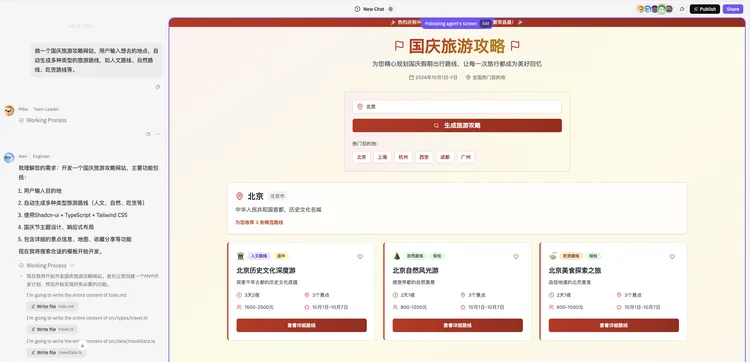Click the New Chat title
Image resolution: width=750 pixels, height=362 pixels.
(374, 9)
